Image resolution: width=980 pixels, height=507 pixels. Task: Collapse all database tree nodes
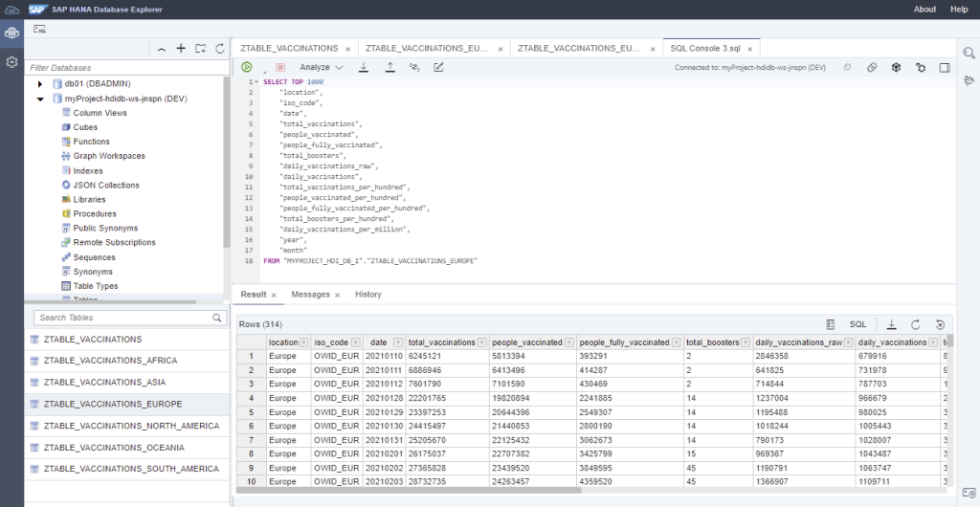[161, 49]
